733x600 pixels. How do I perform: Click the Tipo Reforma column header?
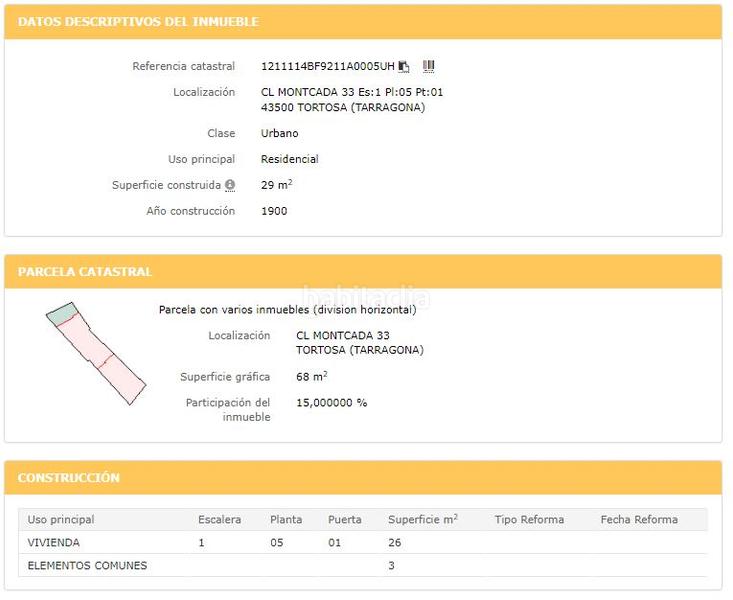(x=529, y=520)
